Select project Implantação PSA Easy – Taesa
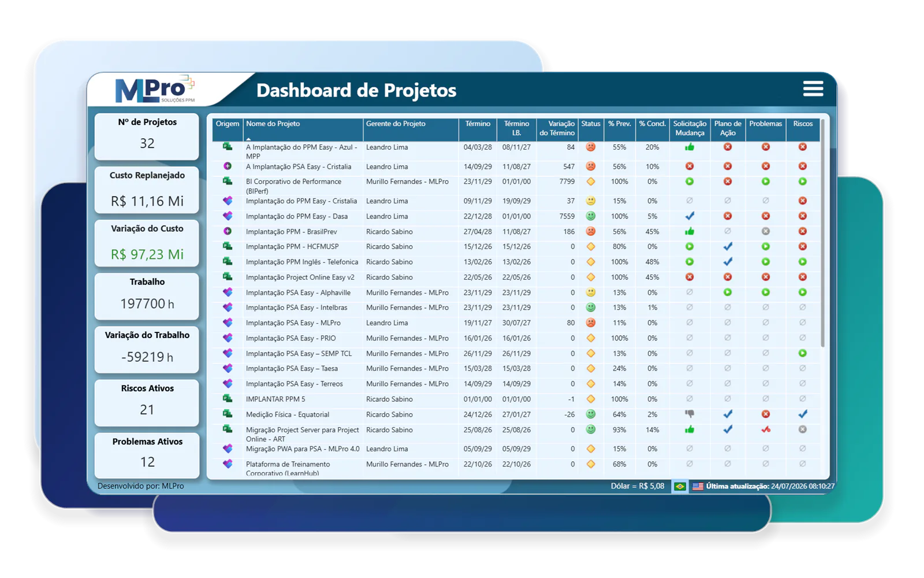924x578 pixels. coord(292,368)
